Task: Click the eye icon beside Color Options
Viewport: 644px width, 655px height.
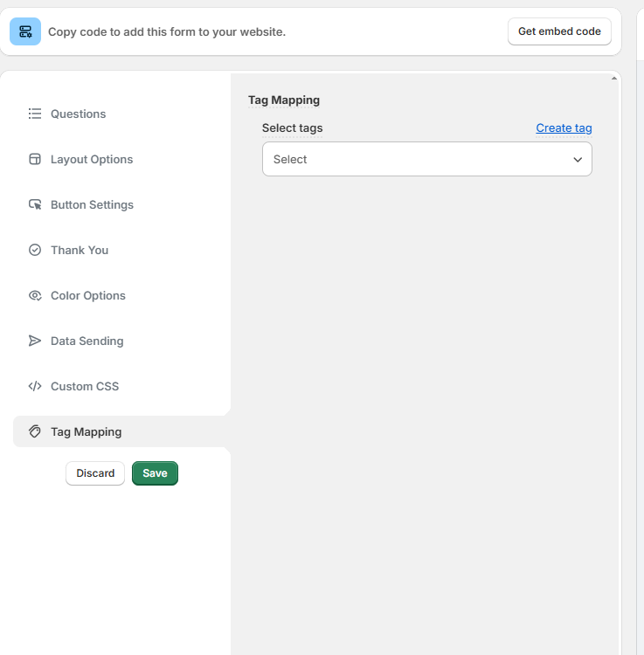Action: 35,295
